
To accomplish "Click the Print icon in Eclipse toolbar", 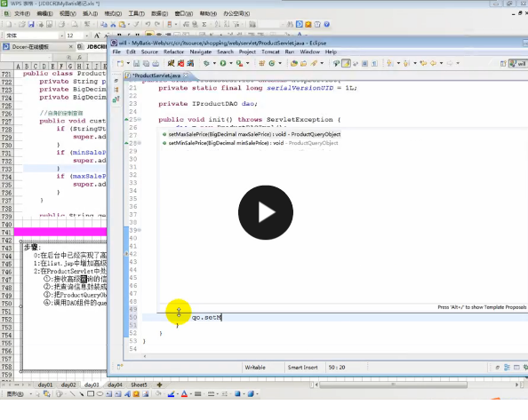I will 156,63.
